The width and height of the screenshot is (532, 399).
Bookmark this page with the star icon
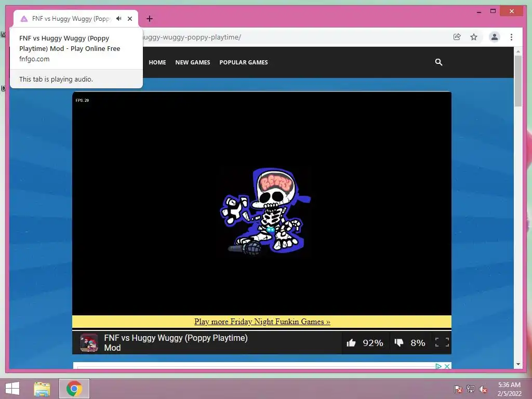pos(474,37)
